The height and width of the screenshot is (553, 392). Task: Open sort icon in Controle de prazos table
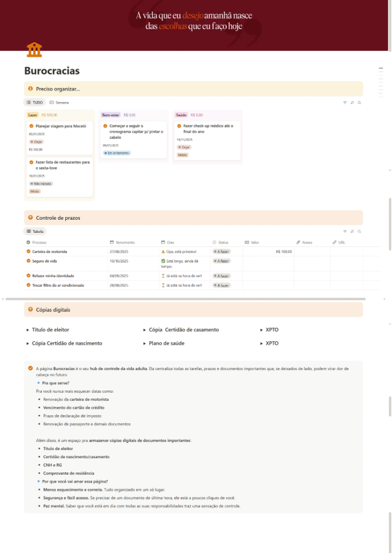[x=352, y=231]
